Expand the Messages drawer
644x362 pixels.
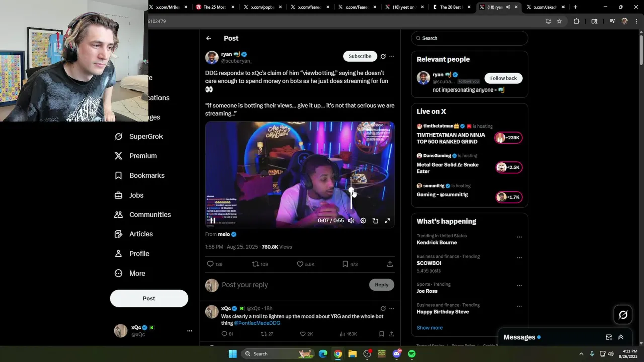coord(621,337)
